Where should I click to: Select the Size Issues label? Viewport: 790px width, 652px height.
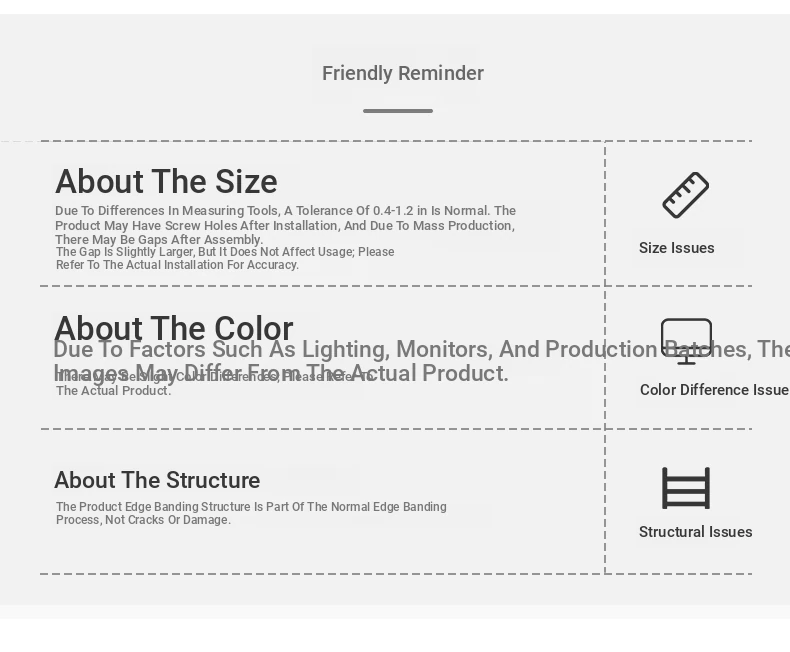tap(677, 248)
